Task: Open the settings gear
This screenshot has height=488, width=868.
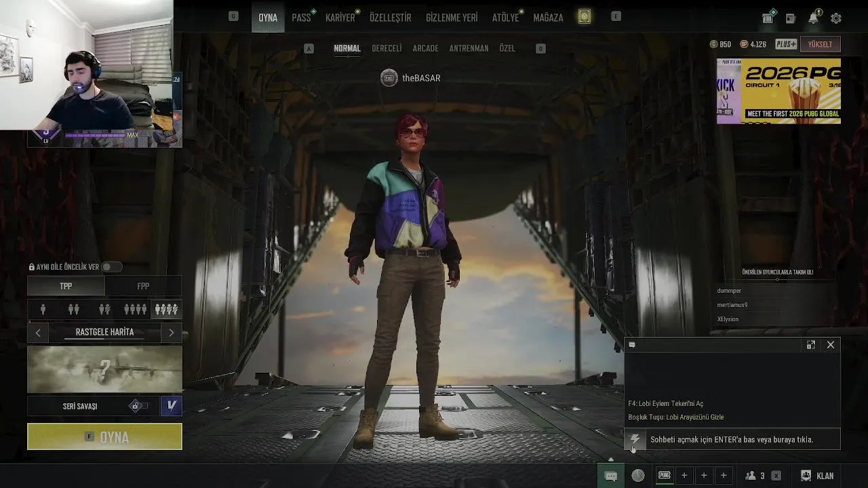Action: tap(836, 18)
